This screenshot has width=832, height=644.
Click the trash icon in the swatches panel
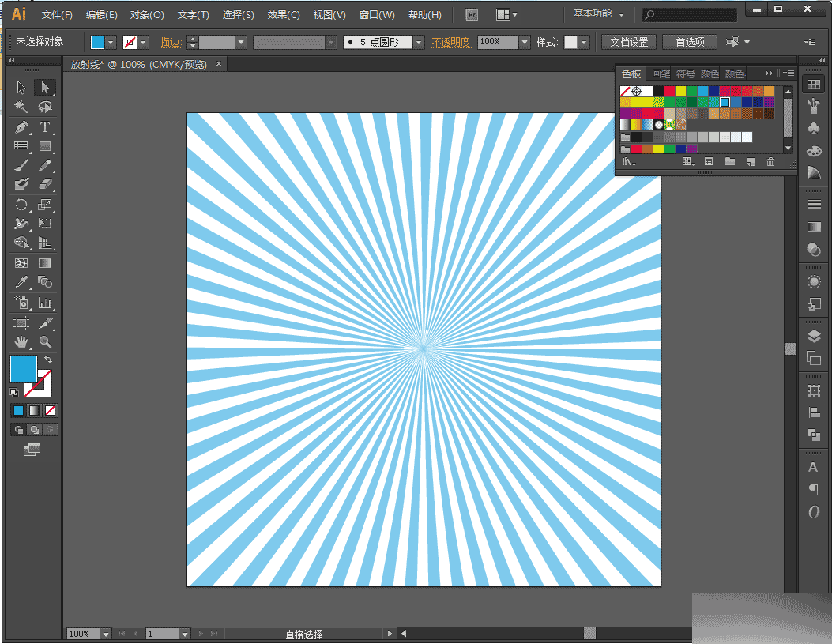tap(771, 162)
